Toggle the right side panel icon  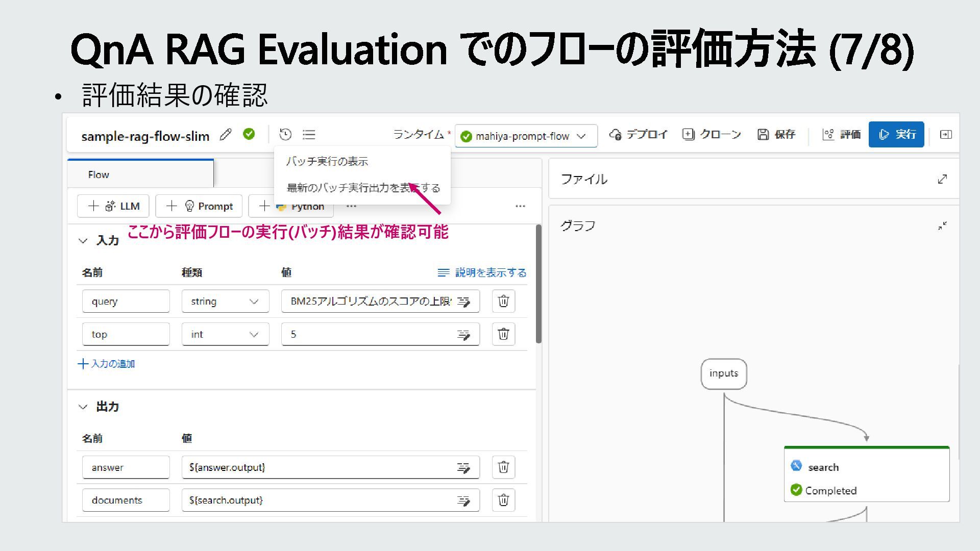[946, 135]
